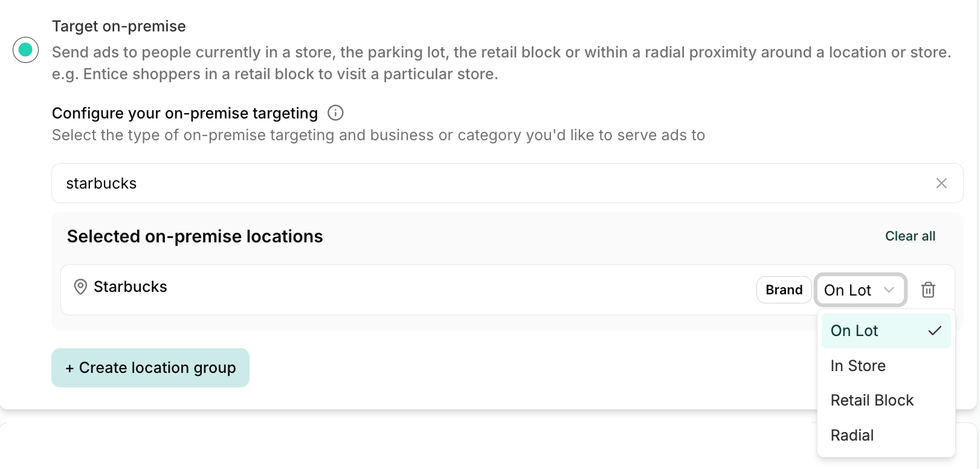
Task: Click the checkmark next to On Lot
Action: pyautogui.click(x=935, y=331)
